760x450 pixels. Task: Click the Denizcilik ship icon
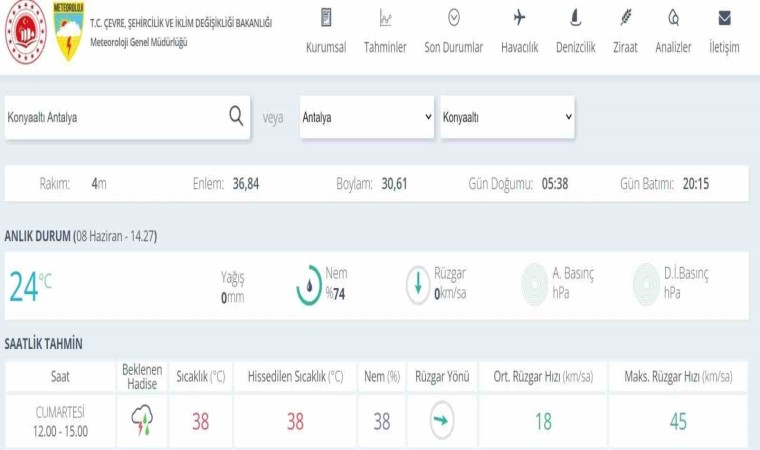pyautogui.click(x=575, y=18)
